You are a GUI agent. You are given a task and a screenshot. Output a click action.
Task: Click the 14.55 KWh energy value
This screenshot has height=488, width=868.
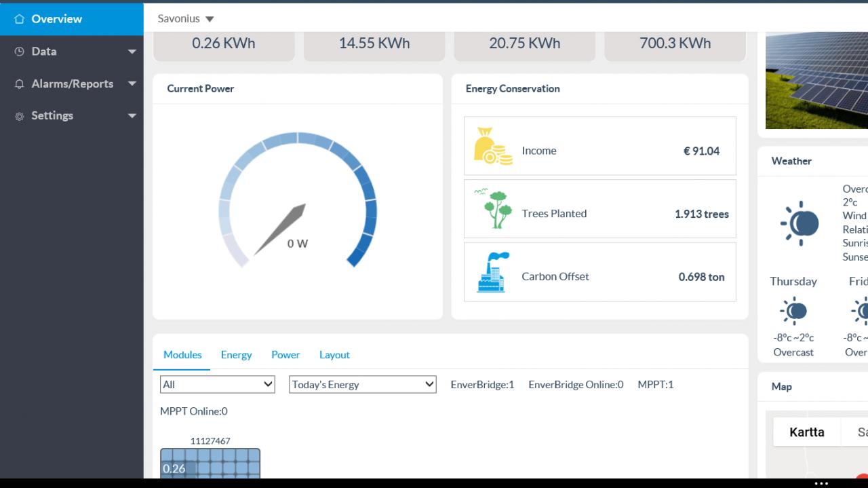[374, 43]
